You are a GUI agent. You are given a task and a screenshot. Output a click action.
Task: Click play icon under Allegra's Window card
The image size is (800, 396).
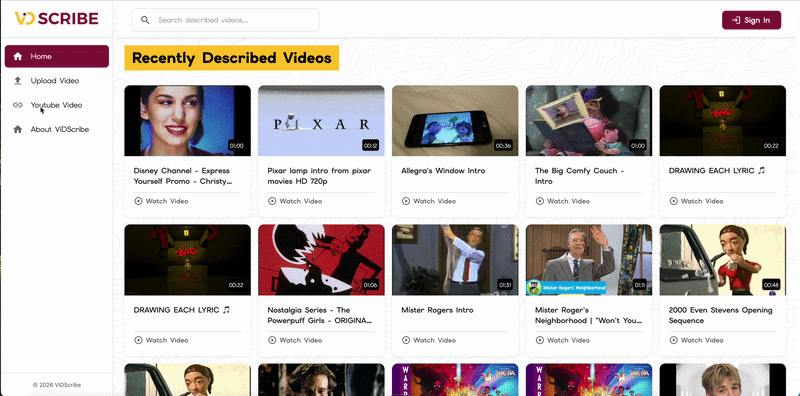coord(406,201)
